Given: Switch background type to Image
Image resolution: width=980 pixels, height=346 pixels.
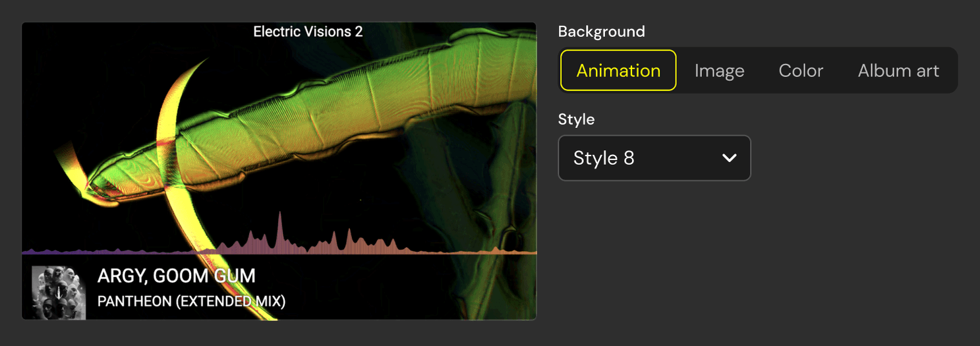Looking at the screenshot, I should (719, 71).
